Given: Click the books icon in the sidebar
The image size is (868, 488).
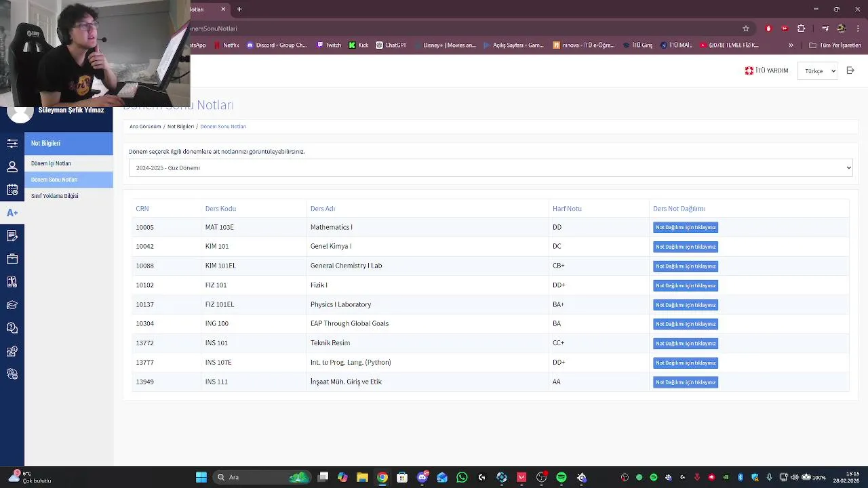Looking at the screenshot, I should (x=12, y=282).
